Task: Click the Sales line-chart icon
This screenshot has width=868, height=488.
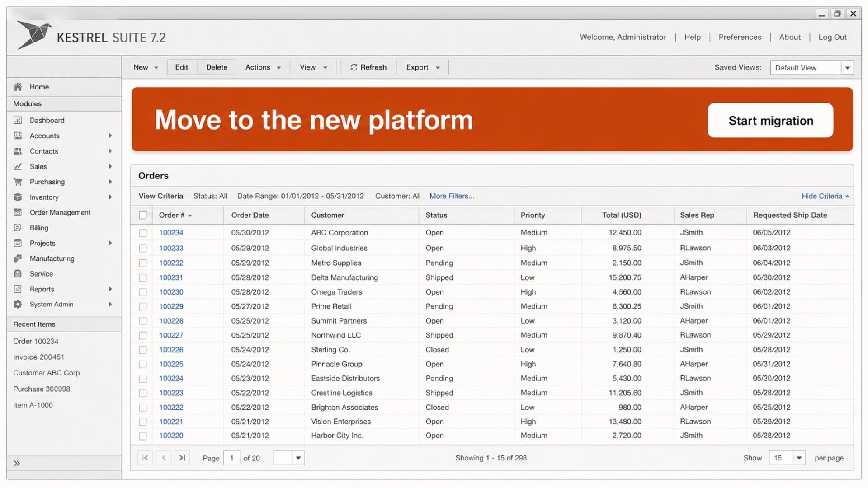Action: click(x=18, y=166)
